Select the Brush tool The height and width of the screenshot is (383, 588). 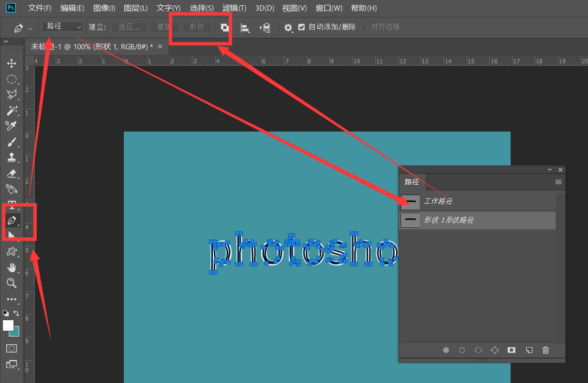coord(12,142)
